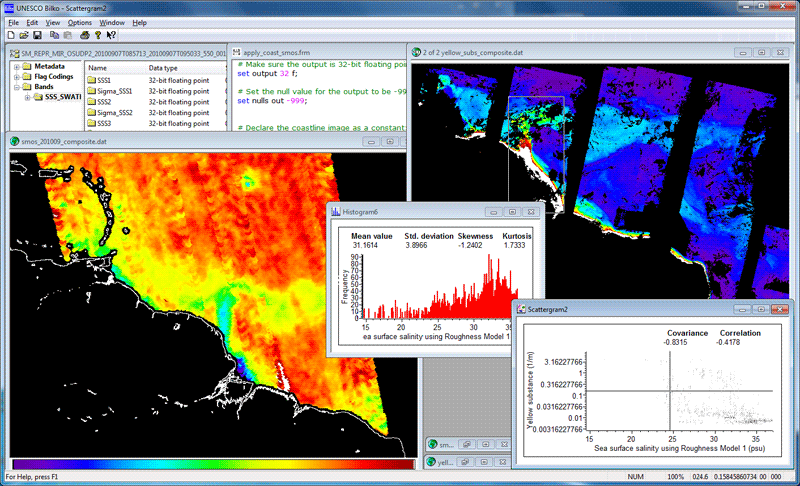800x486 pixels.
Task: Click the rainbow colour palette bar below image
Action: pos(213,464)
